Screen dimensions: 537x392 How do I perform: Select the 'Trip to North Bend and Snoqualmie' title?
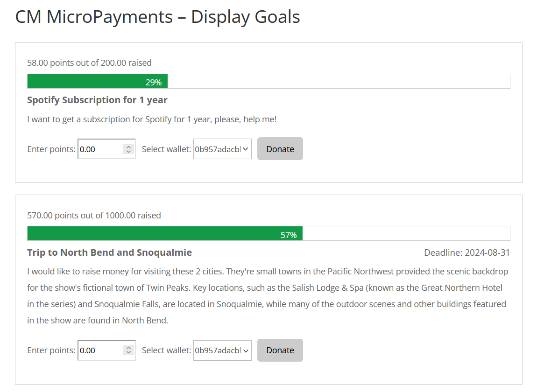pyautogui.click(x=109, y=252)
